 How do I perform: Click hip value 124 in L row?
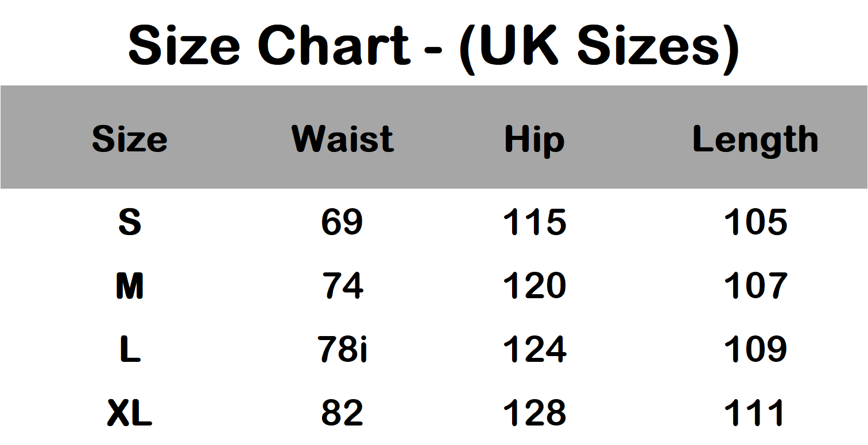click(534, 349)
